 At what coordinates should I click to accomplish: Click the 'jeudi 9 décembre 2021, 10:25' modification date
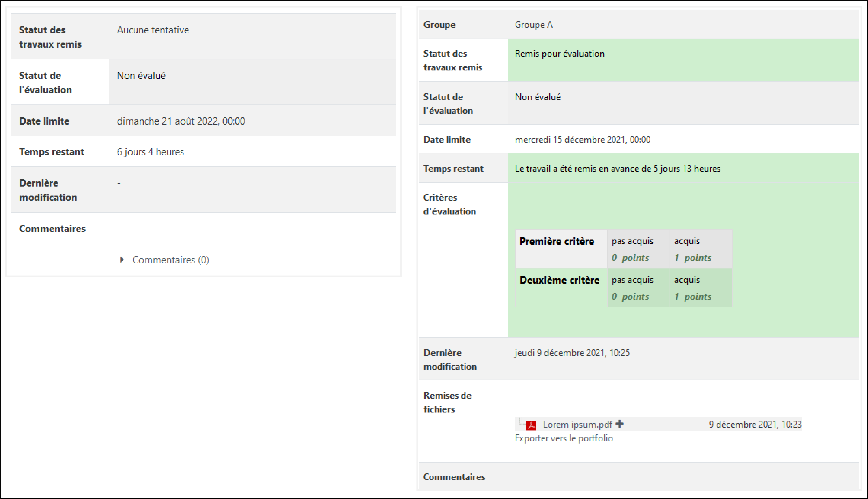pos(572,353)
